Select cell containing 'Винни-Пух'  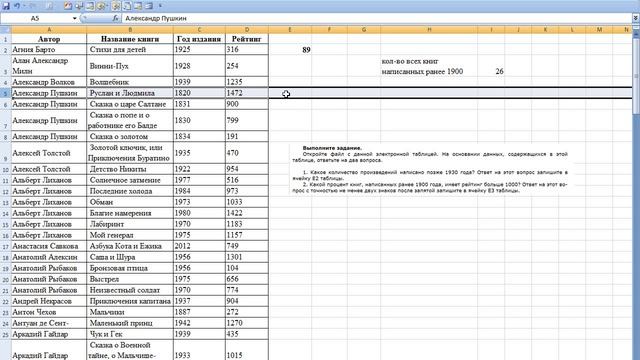click(130, 66)
